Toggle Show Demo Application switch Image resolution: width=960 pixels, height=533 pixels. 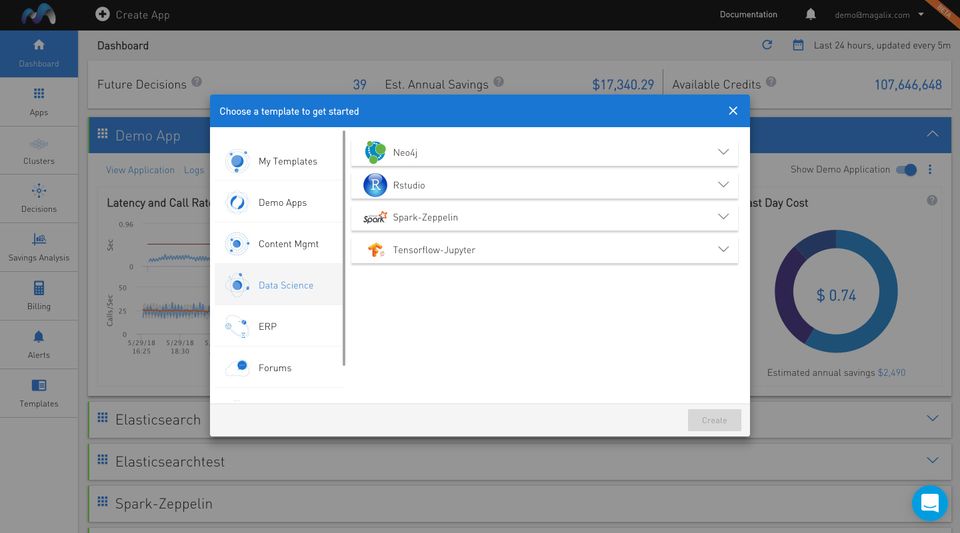point(907,170)
